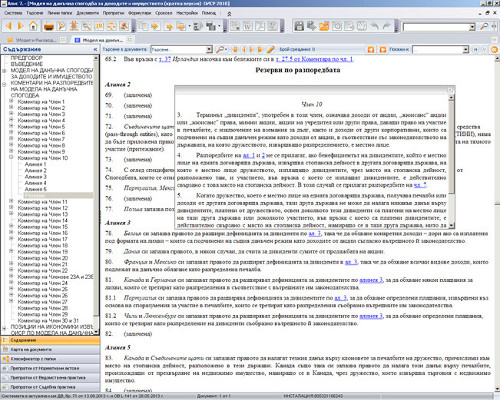Screen dimensions: 500x401
Task: Expand Коментар на Член 5 node
Action: click(x=11, y=126)
